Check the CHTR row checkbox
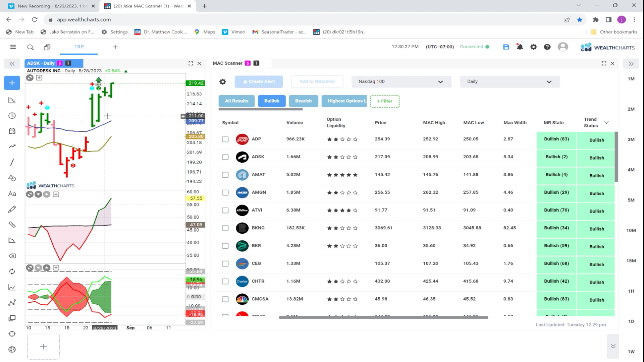Image resolution: width=644 pixels, height=362 pixels. (x=225, y=281)
